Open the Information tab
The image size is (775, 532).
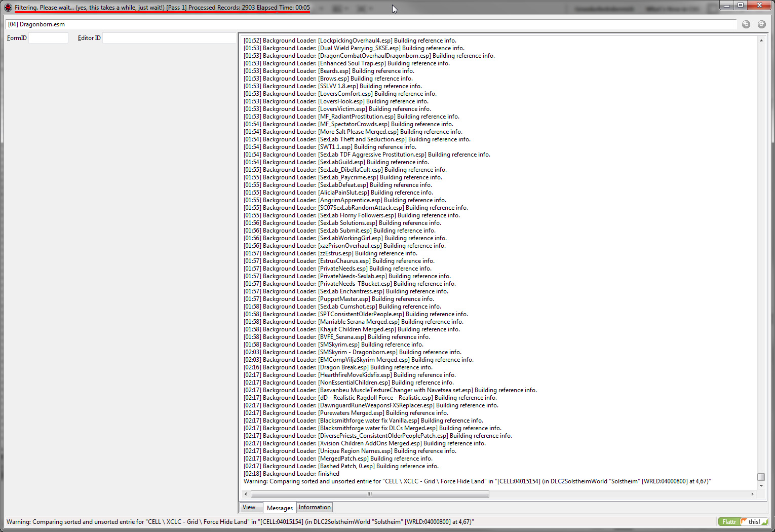(314, 507)
